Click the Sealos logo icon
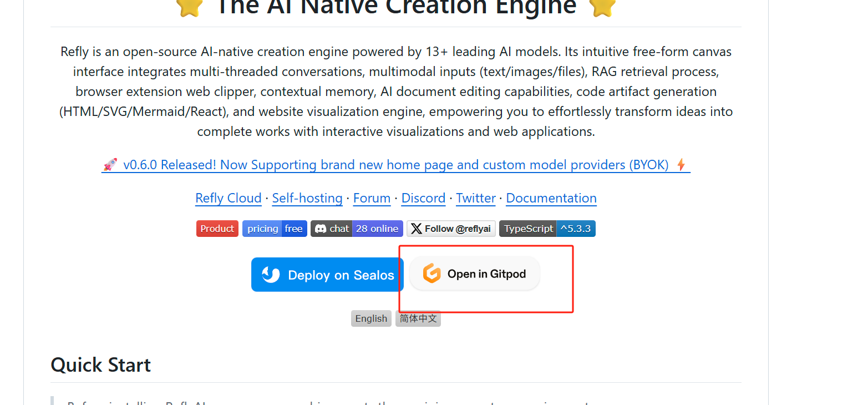This screenshot has height=405, width=868. pos(271,275)
